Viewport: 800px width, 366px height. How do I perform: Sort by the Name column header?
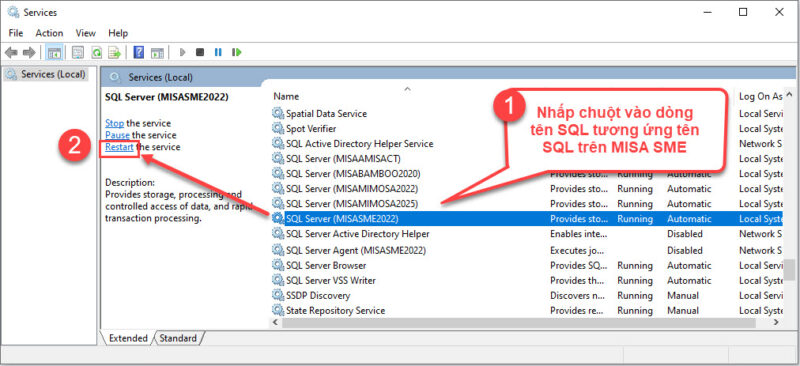click(x=286, y=96)
